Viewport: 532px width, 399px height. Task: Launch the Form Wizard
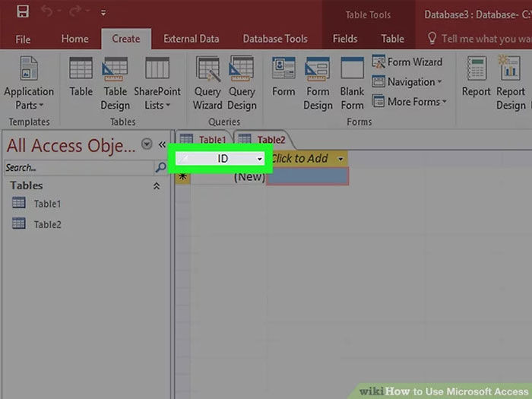pyautogui.click(x=407, y=62)
